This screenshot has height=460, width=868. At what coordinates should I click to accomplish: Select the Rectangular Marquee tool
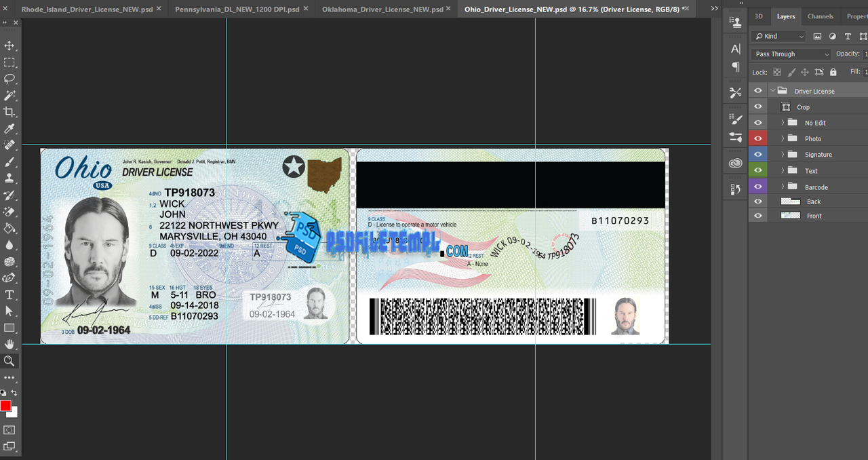click(x=9, y=62)
